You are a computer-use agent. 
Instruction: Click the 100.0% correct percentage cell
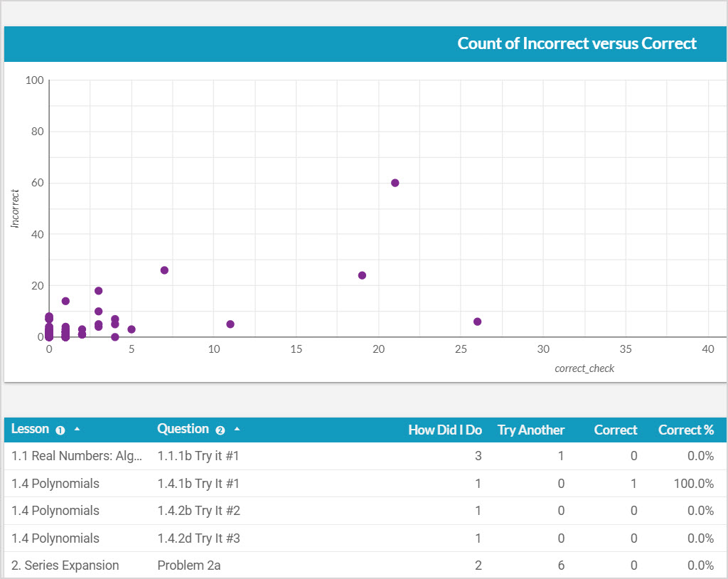pos(693,484)
